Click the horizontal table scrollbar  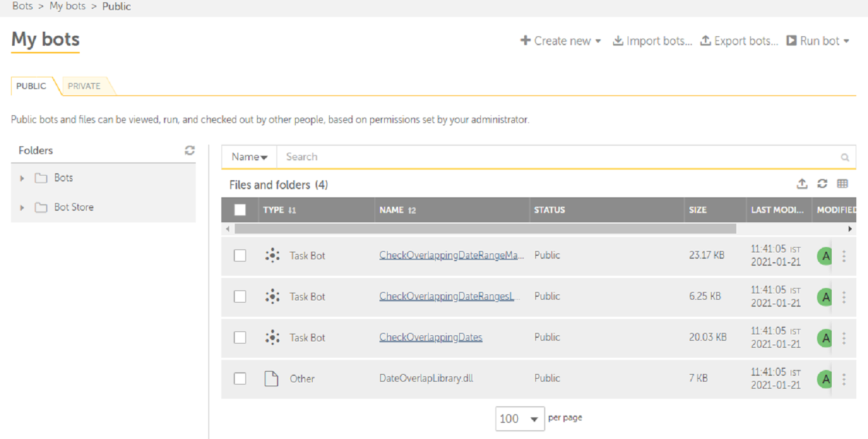[485, 229]
